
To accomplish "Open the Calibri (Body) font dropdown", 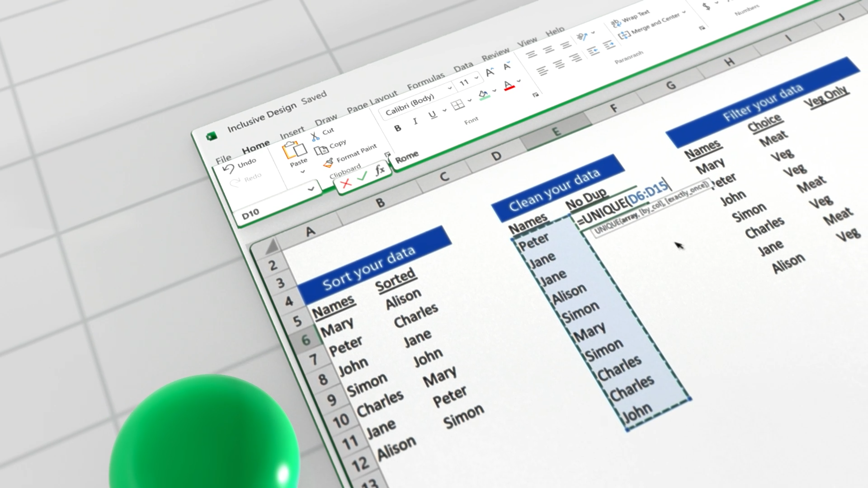I will (450, 89).
